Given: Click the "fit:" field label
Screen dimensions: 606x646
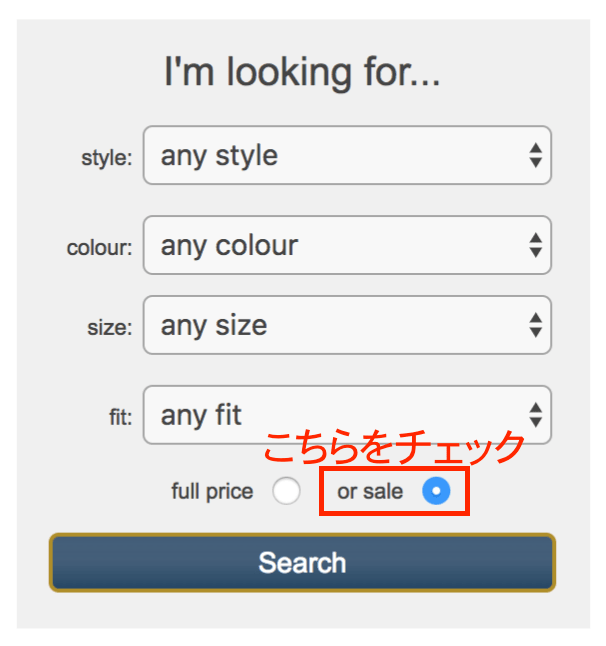Looking at the screenshot, I should 120,417.
